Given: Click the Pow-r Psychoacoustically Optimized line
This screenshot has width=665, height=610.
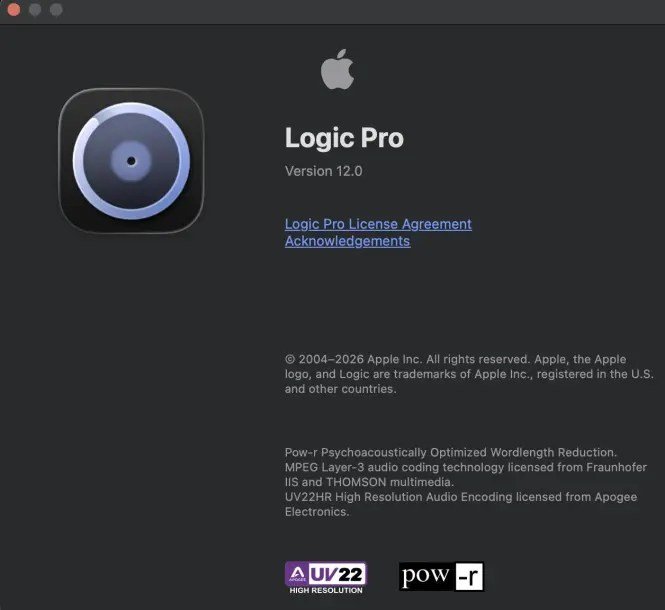Looking at the screenshot, I should pos(450,452).
